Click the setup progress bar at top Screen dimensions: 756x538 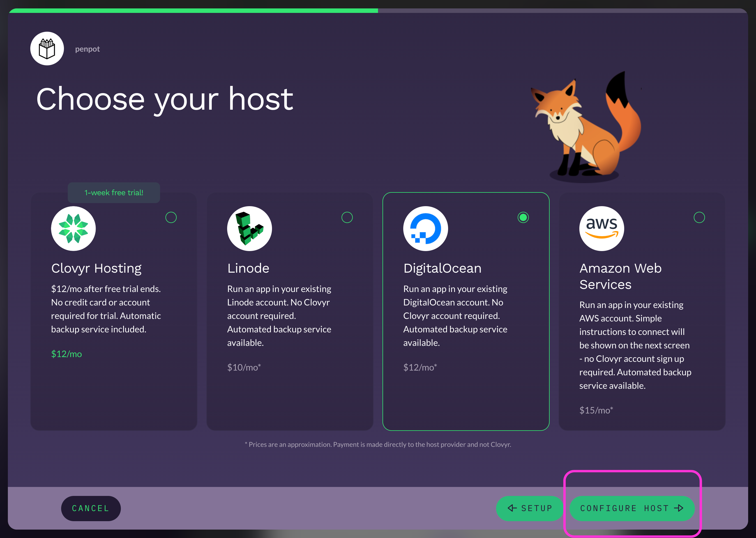[378, 11]
